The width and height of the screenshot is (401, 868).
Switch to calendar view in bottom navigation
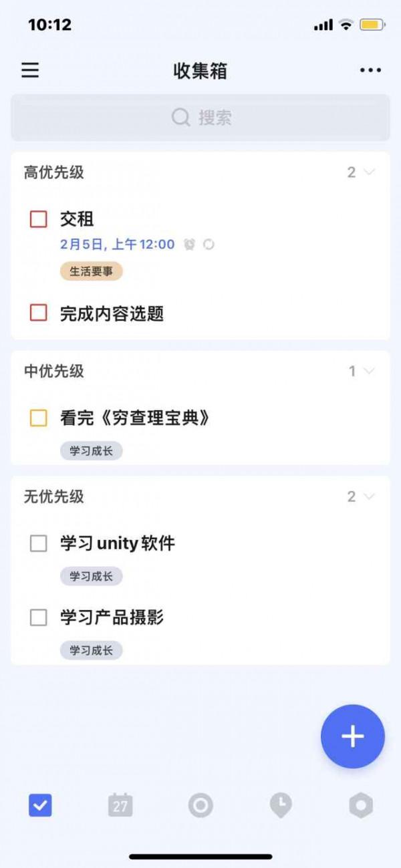pos(120,805)
